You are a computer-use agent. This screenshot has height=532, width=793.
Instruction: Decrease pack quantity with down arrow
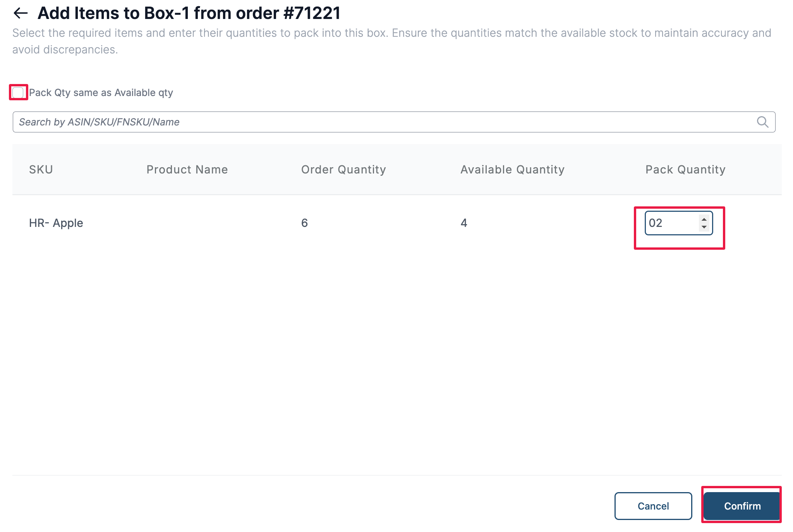(704, 227)
